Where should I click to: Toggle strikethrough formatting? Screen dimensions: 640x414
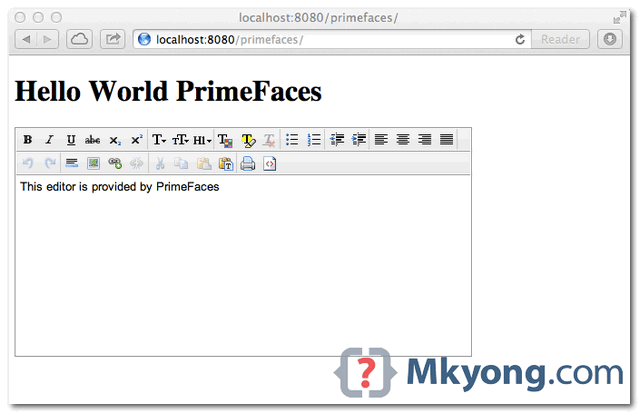click(93, 140)
